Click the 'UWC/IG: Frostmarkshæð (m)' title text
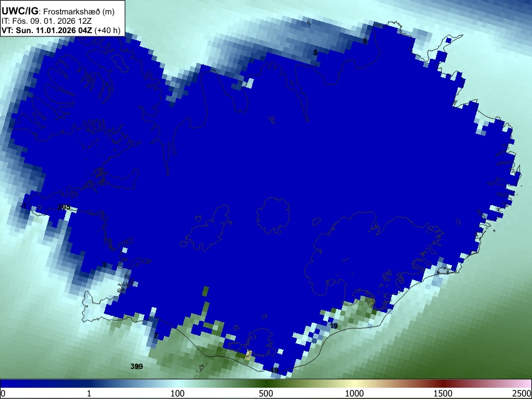The width and height of the screenshot is (532, 399). [58, 11]
